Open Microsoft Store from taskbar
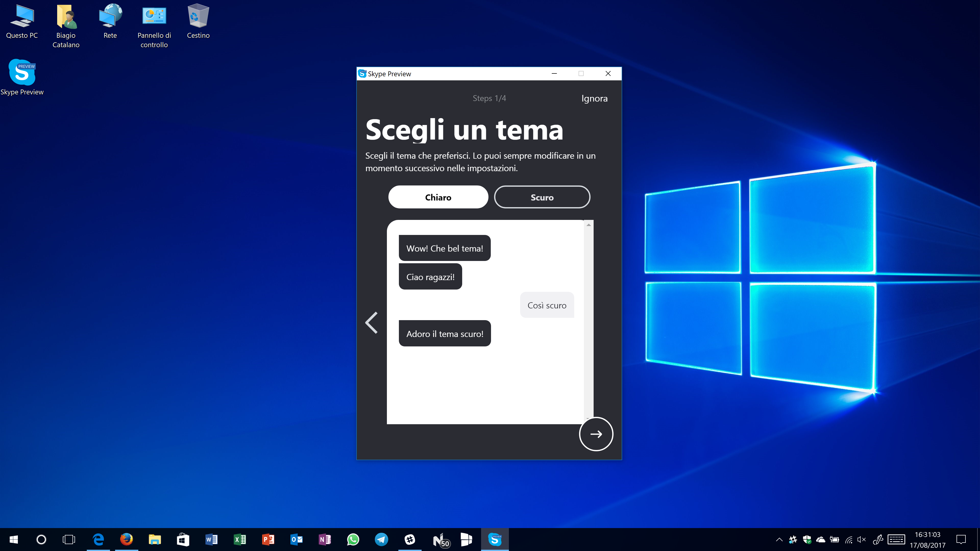This screenshot has height=551, width=980. click(183, 539)
